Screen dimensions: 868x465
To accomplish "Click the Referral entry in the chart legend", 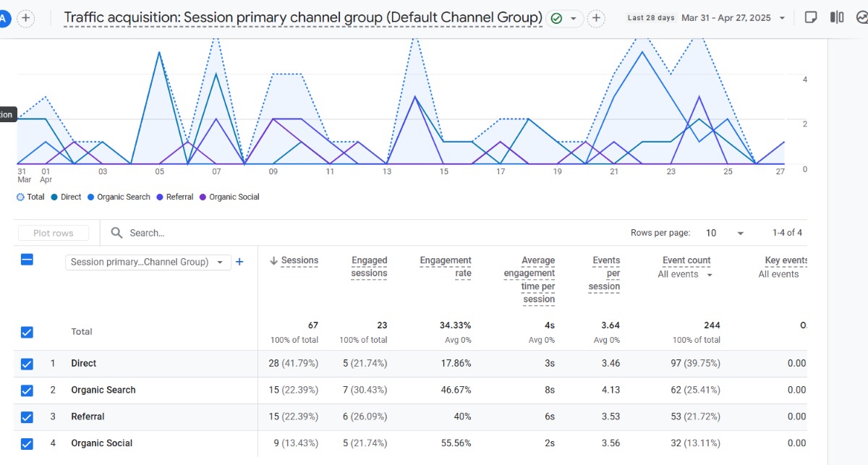I will pos(175,197).
